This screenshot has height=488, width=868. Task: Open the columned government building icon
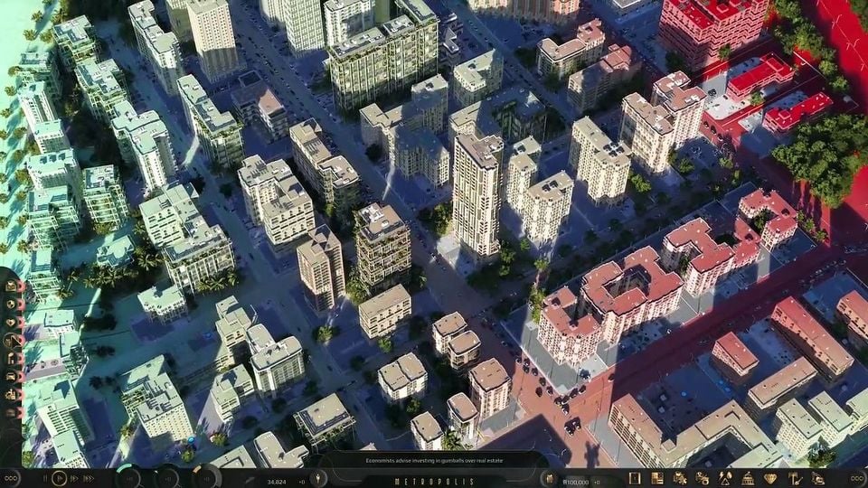click(748, 478)
